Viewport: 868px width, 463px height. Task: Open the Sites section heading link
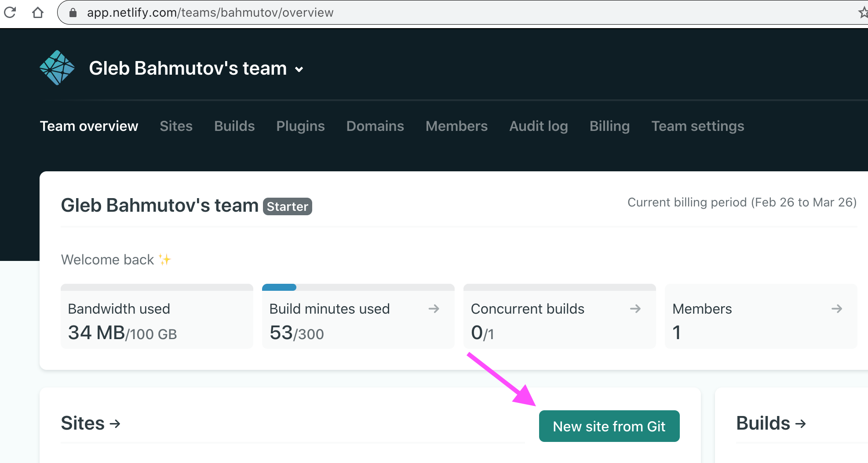91,423
